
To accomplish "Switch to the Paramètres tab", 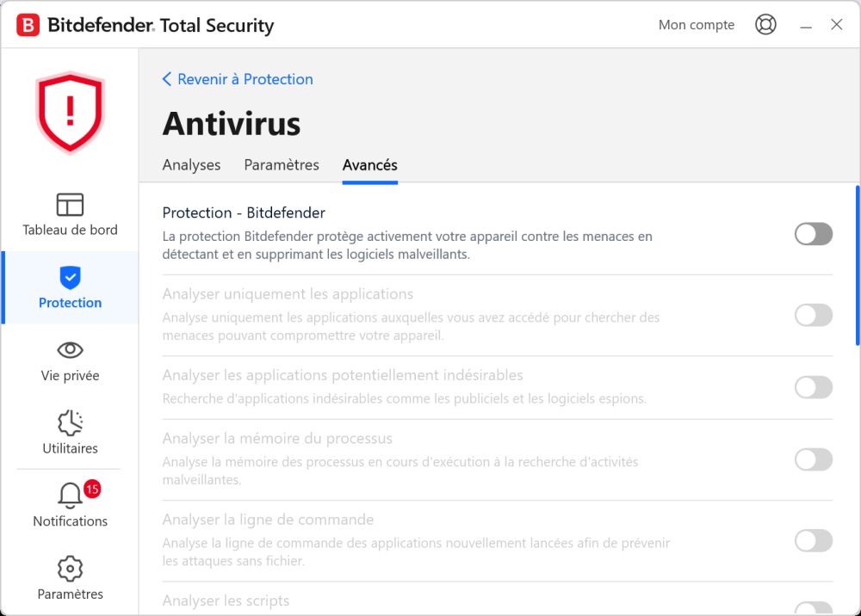I will pos(282,165).
